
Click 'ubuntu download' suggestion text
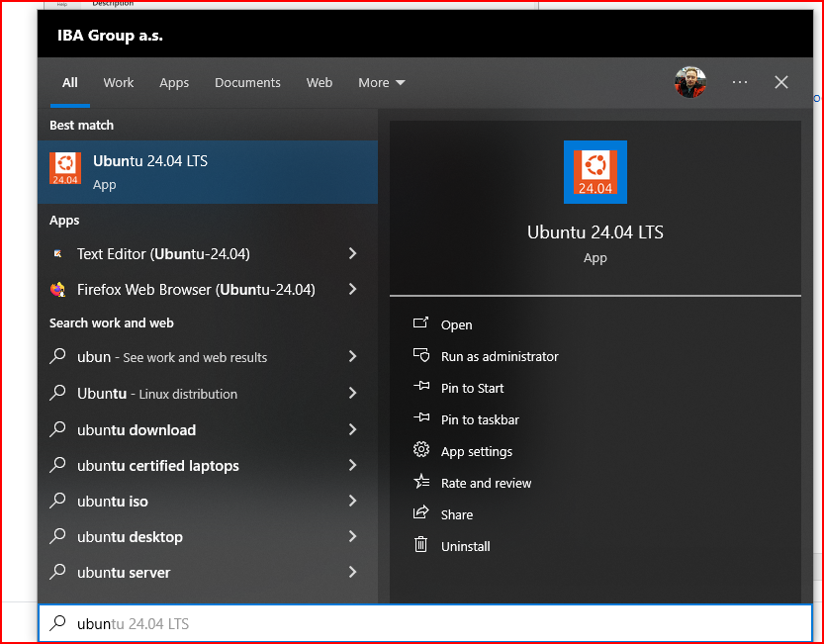click(x=137, y=430)
